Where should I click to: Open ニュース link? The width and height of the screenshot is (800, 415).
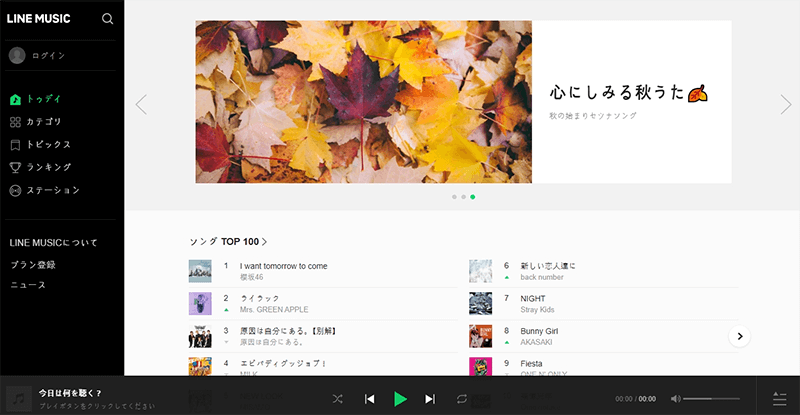28,285
